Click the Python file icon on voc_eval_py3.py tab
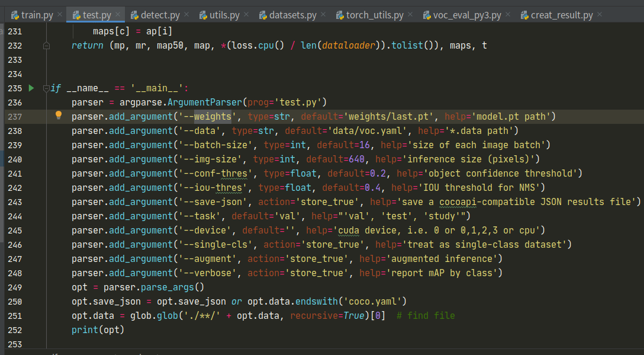 427,15
